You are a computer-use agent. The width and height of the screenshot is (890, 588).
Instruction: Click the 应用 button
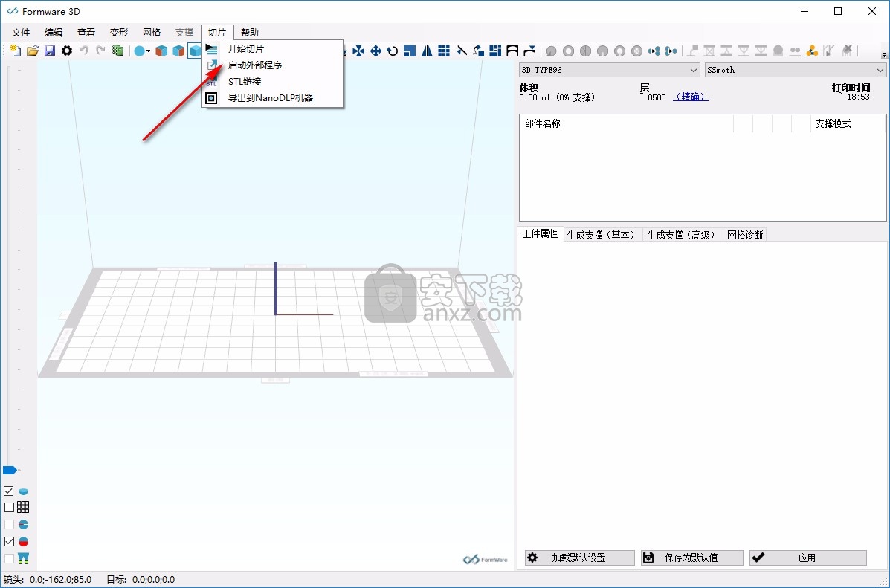point(807,558)
